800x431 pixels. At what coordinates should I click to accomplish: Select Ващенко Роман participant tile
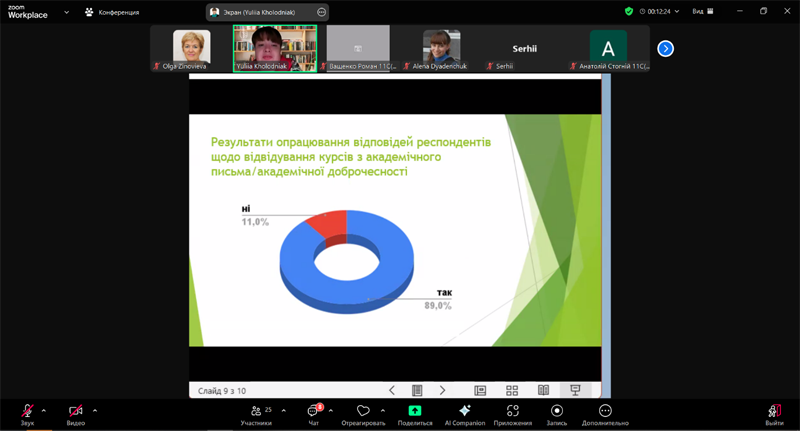[358, 49]
